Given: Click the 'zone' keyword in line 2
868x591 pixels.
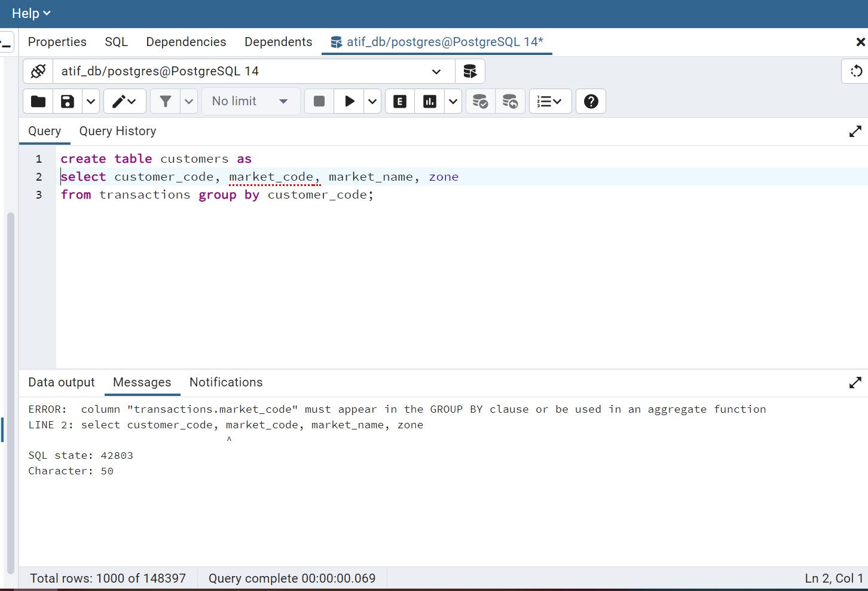Looking at the screenshot, I should pyautogui.click(x=444, y=177).
